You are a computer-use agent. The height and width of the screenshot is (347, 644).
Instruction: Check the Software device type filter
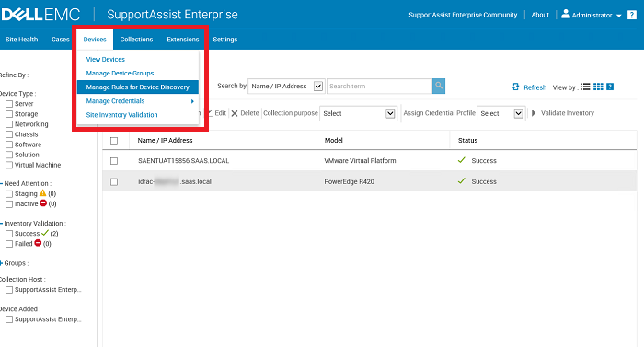[9, 145]
